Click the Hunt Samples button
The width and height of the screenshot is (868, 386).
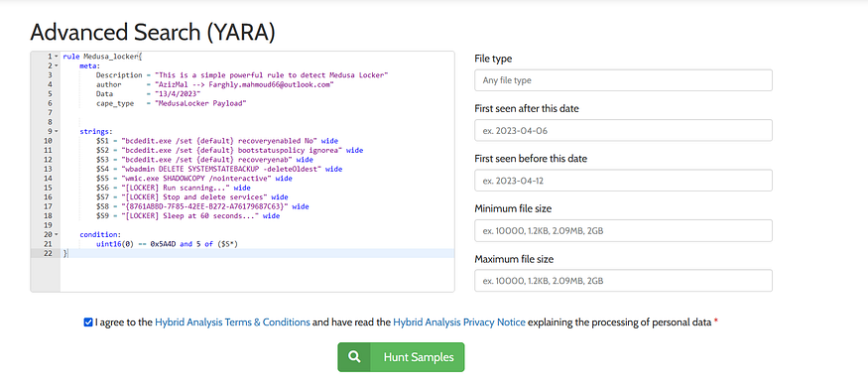click(401, 357)
